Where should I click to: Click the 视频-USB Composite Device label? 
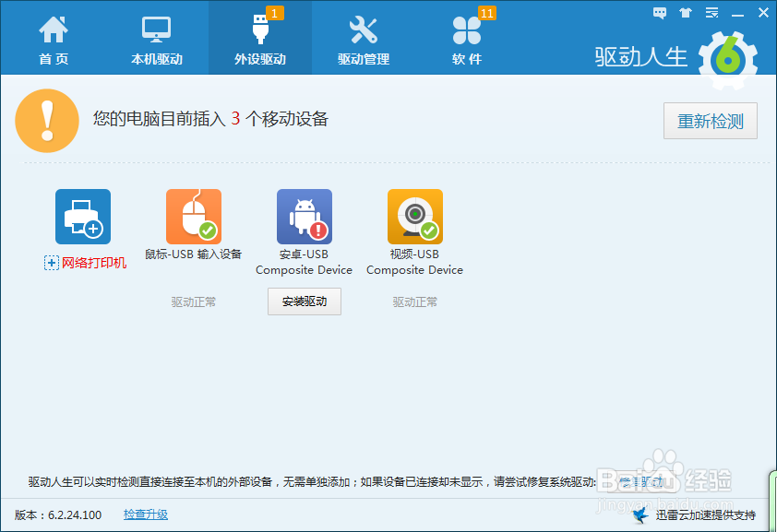[414, 262]
